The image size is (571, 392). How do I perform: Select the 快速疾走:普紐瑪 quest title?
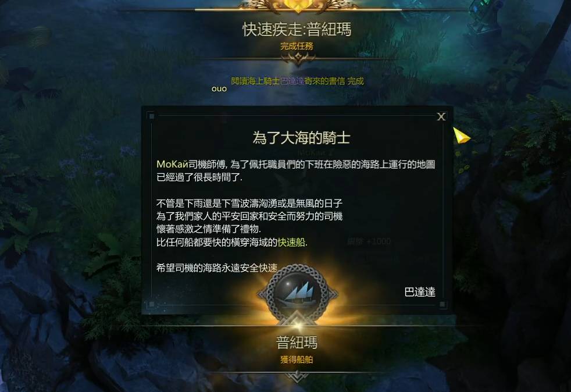click(297, 29)
